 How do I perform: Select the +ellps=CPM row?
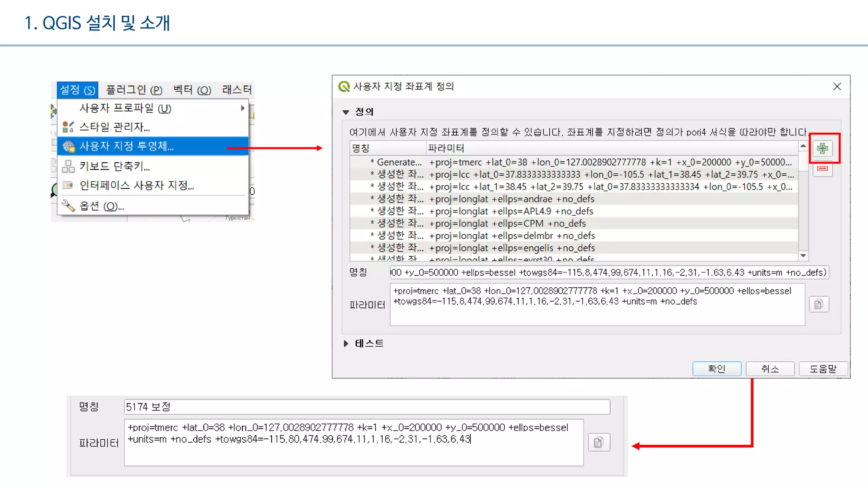[x=574, y=224]
